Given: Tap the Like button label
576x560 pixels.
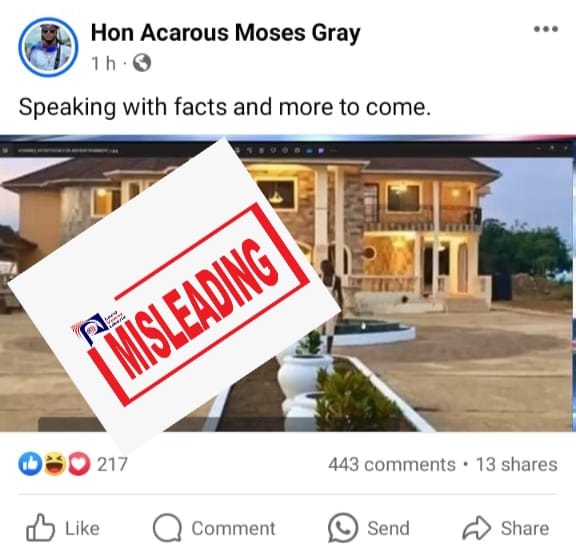Looking at the screenshot, I should click(x=82, y=528).
